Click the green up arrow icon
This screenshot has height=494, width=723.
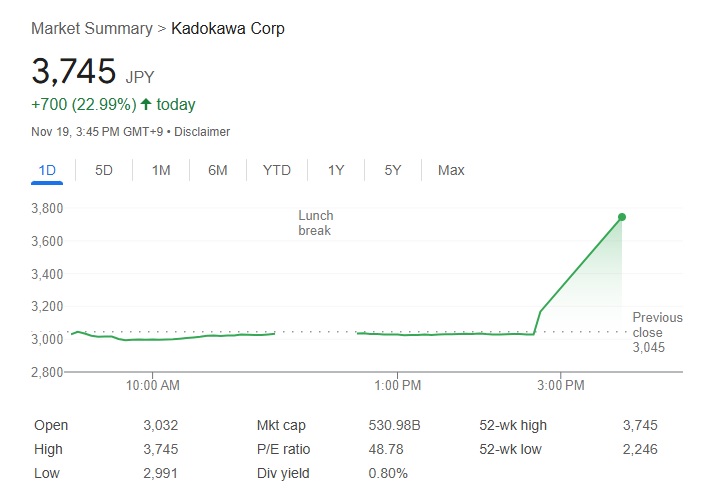pos(147,104)
